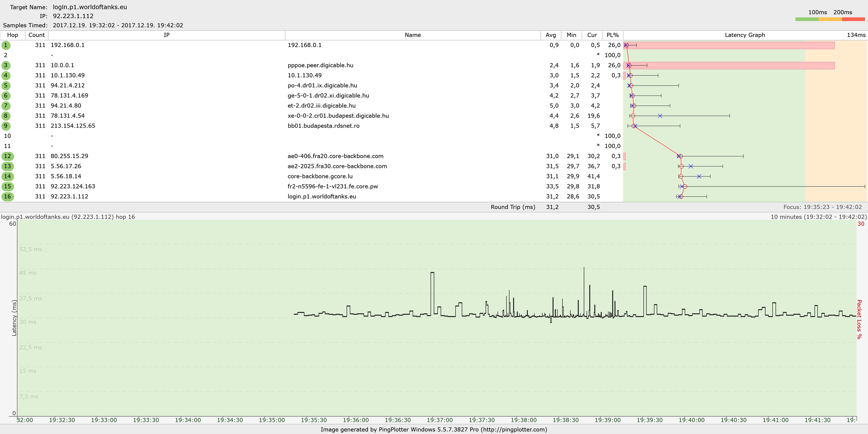The image size is (868, 434).
Task: Click the Name column header
Action: pos(413,35)
